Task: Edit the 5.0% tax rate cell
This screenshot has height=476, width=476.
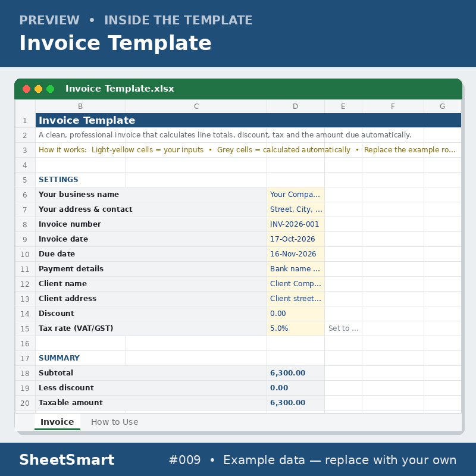Action: [296, 328]
